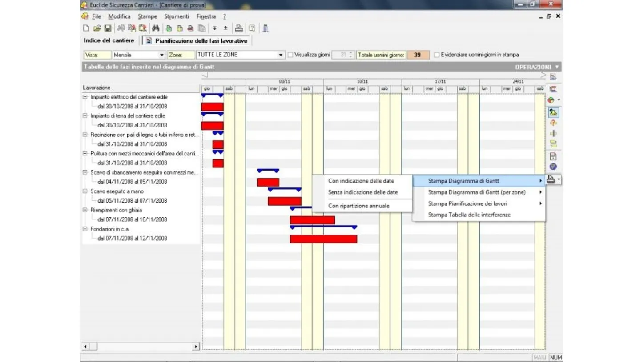Screen dimensions: 644x362
Task: Click the Save floppy disk icon
Action: [108, 28]
